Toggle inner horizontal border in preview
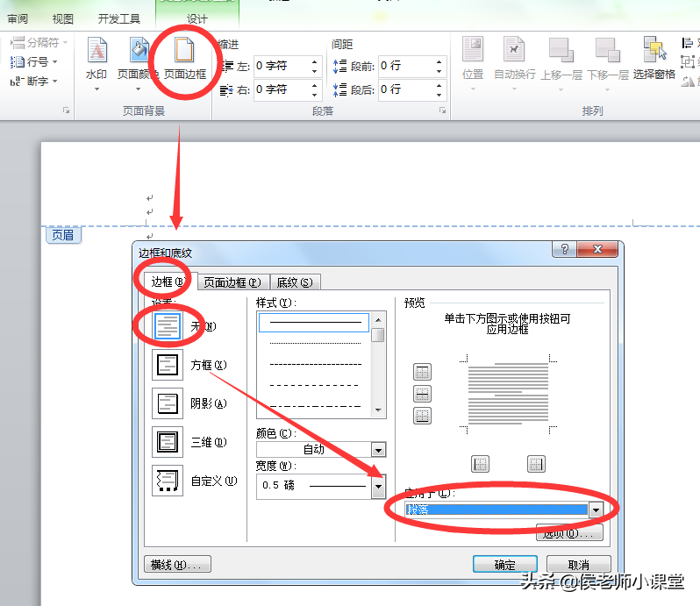Screen dimensions: 700x606 422,394
